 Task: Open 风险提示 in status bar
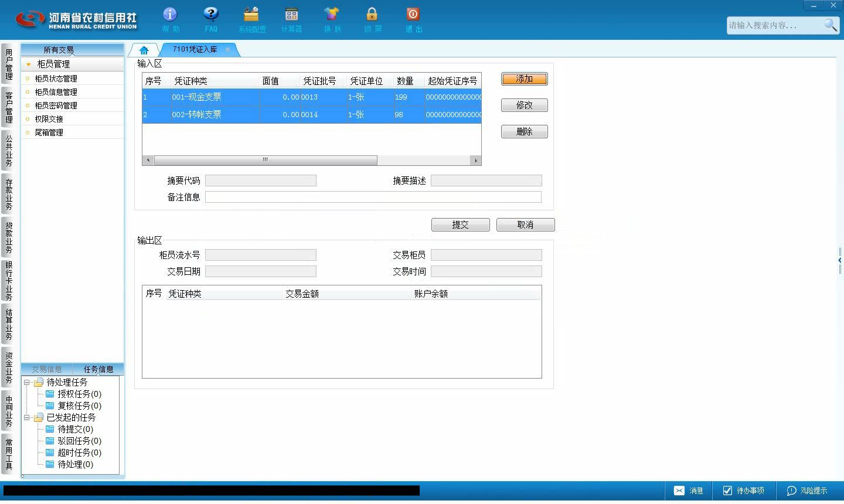coord(808,491)
